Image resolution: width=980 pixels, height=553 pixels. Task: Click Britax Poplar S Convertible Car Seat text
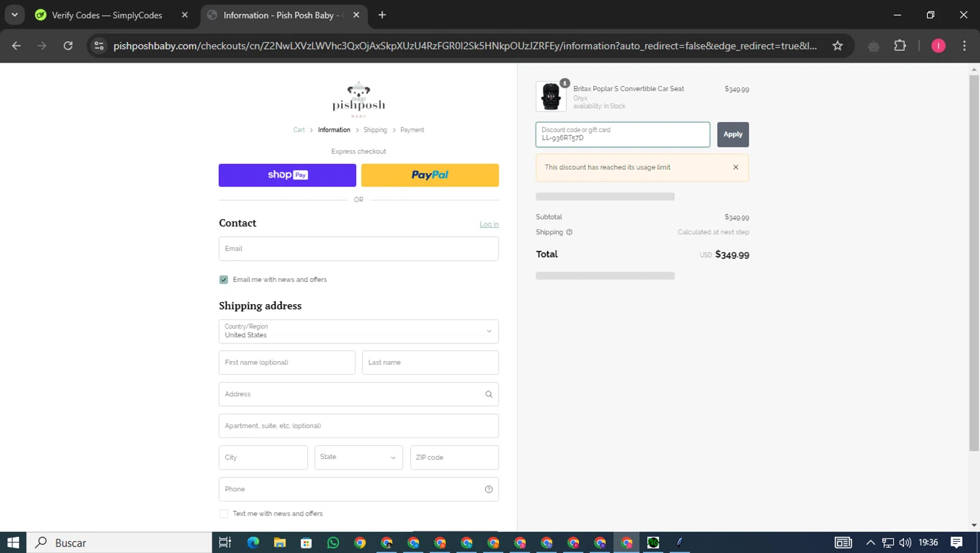click(629, 89)
